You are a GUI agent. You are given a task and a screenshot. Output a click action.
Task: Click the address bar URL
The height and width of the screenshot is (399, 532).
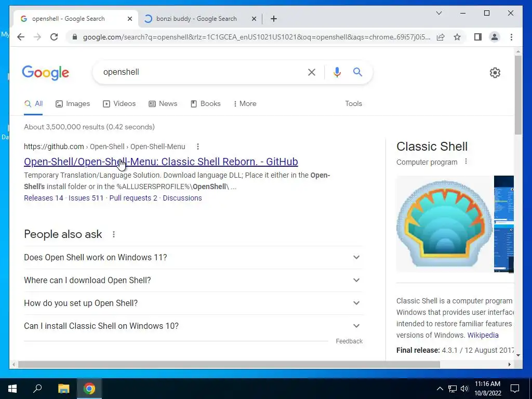click(257, 37)
